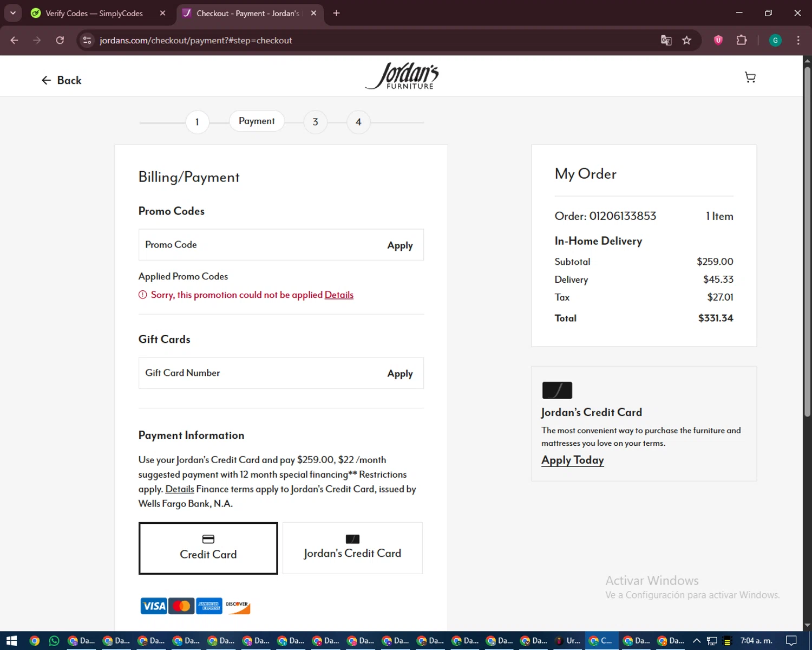Open the Chrome three-dot menu
The image size is (812, 650).
pyautogui.click(x=798, y=40)
